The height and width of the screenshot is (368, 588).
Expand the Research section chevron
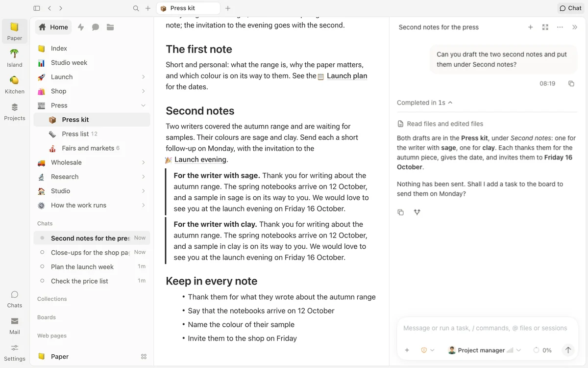143,177
